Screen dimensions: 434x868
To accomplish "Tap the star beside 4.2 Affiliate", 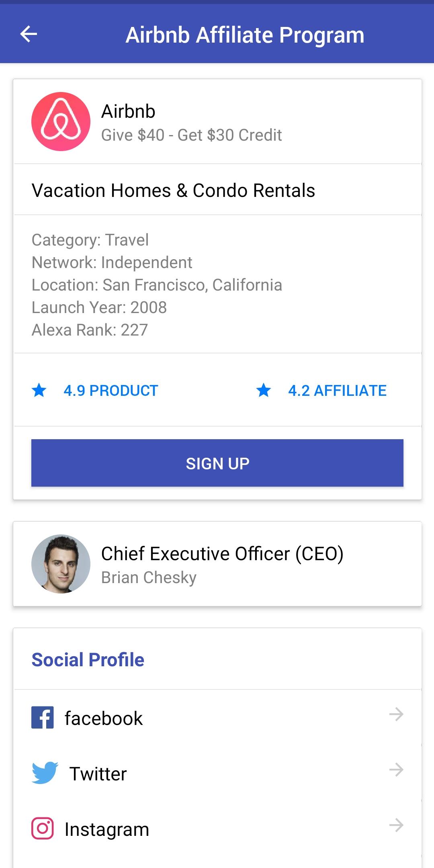I will [264, 390].
